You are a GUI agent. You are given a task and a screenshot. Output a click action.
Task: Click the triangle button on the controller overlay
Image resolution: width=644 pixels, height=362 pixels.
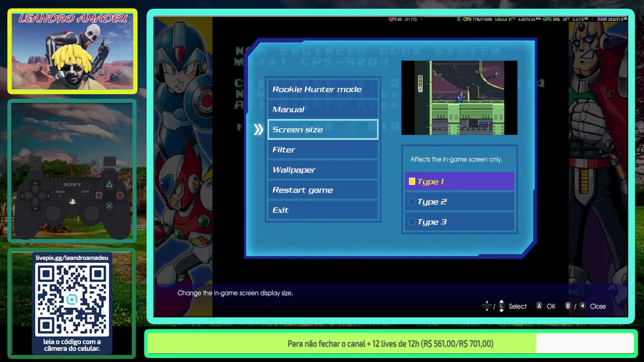click(109, 185)
